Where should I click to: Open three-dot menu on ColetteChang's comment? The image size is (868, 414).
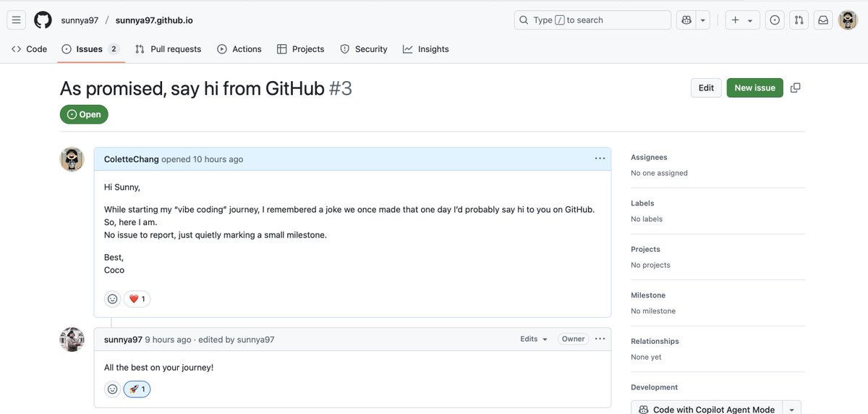600,159
